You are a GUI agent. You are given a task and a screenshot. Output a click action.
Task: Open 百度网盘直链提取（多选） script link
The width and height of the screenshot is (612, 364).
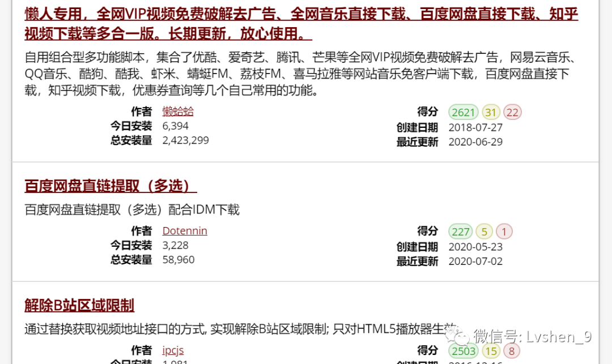point(110,186)
